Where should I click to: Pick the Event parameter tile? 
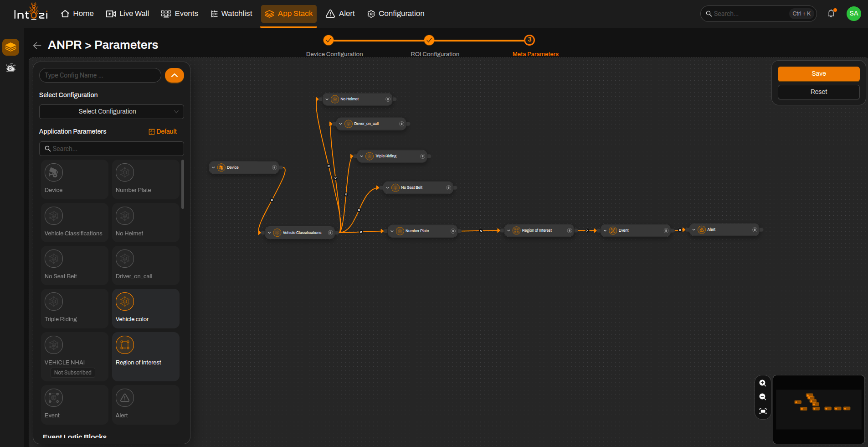point(75,405)
